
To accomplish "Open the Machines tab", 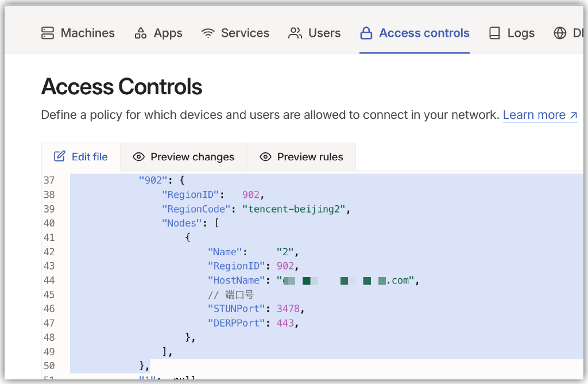I will point(87,33).
